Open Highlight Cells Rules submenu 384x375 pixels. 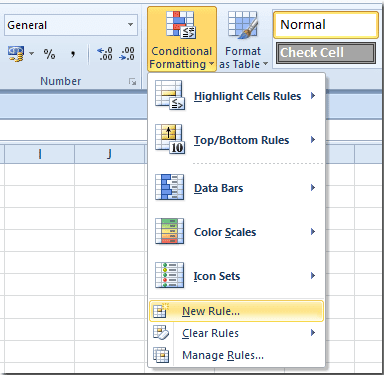click(x=236, y=96)
